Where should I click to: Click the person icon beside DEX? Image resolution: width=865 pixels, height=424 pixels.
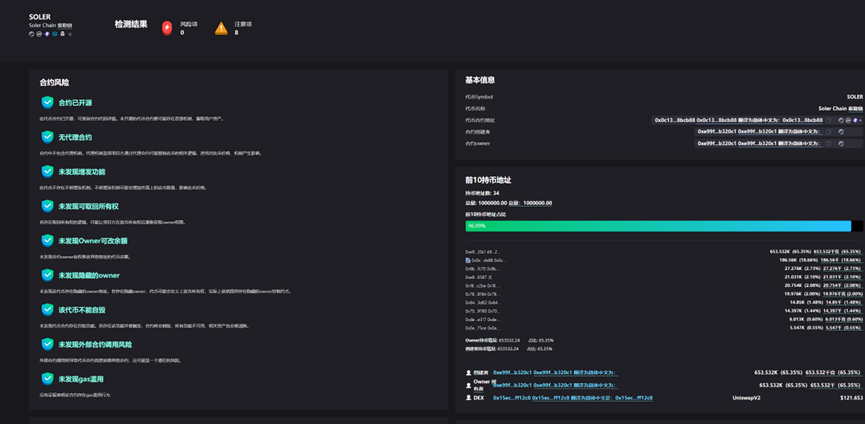(469, 397)
